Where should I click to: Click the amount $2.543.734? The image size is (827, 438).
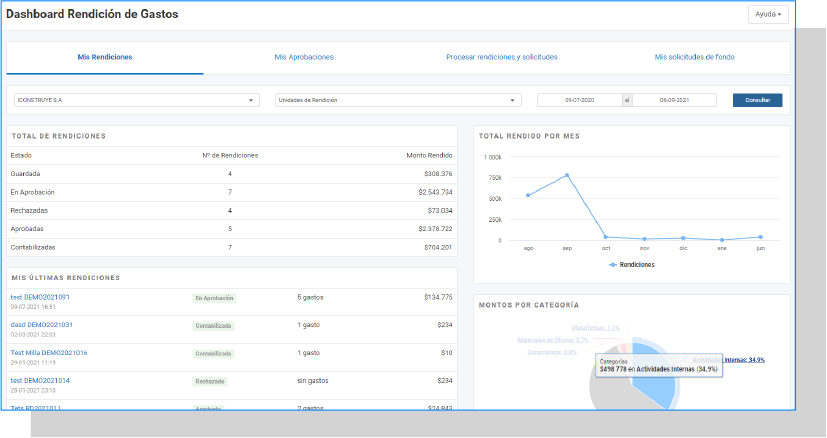[435, 192]
